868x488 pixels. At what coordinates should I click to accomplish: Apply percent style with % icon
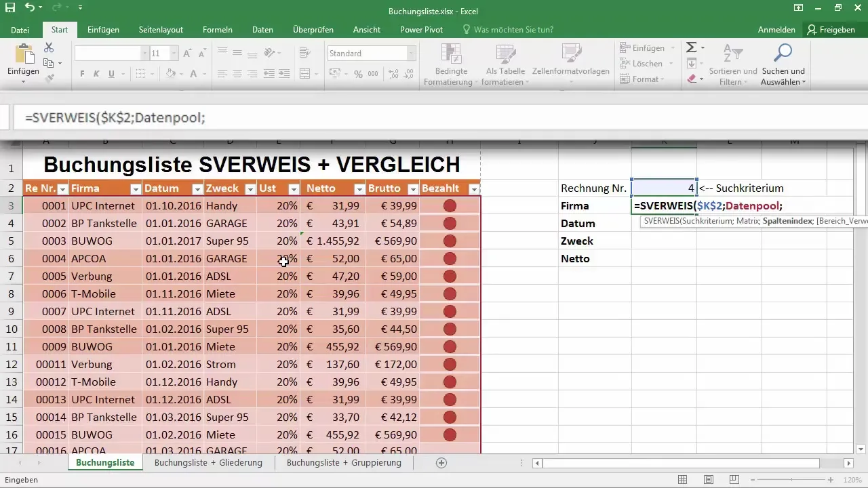point(357,74)
